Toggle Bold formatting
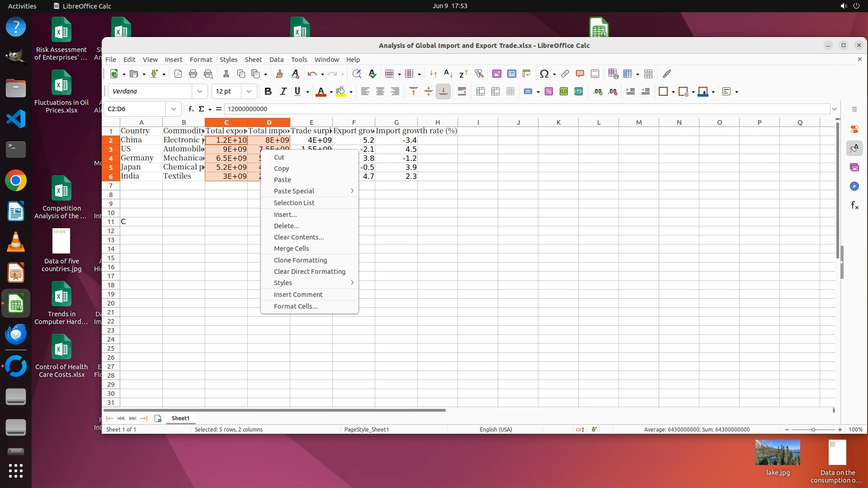Screen dimensions: 868x488 pyautogui.click(x=268, y=92)
